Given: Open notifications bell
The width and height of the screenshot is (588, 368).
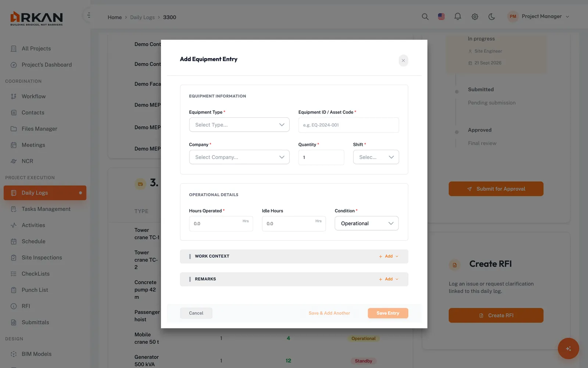Looking at the screenshot, I should (x=458, y=17).
